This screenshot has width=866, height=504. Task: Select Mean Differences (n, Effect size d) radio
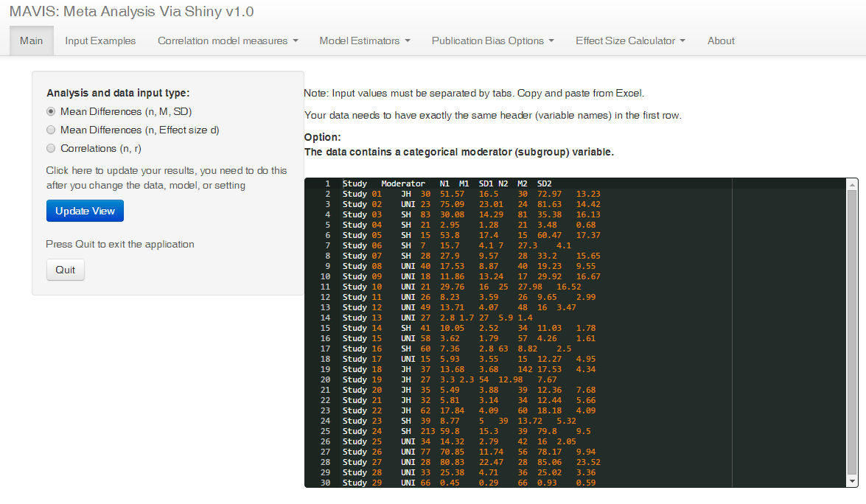pyautogui.click(x=51, y=130)
